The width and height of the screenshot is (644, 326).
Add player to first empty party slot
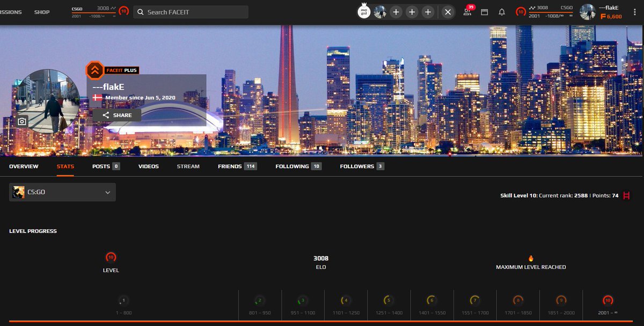click(396, 12)
